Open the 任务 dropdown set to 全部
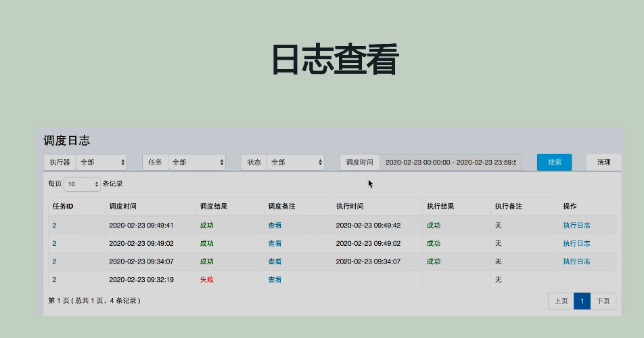644x338 pixels. pos(197,163)
